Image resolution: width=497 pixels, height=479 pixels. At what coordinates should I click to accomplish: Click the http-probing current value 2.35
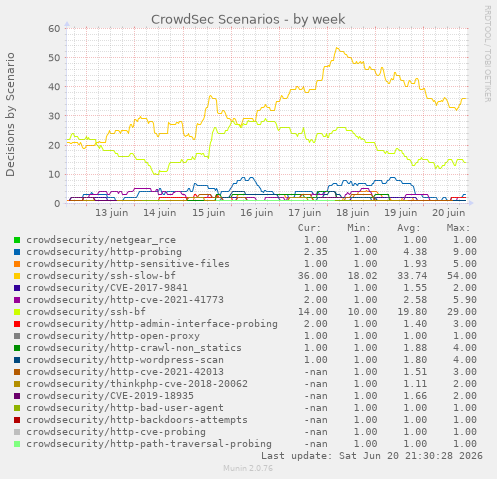point(316,252)
